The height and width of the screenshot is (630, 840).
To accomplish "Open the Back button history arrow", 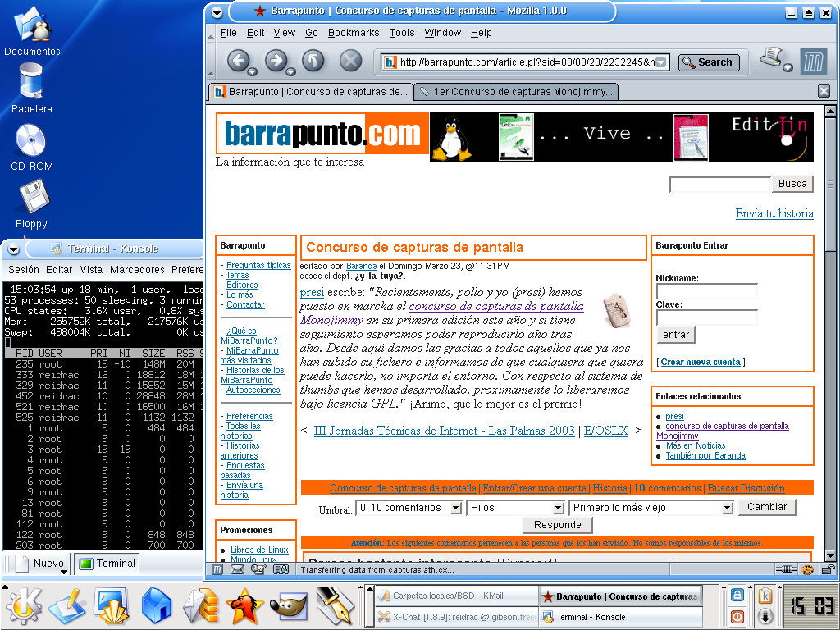I will click(x=253, y=72).
